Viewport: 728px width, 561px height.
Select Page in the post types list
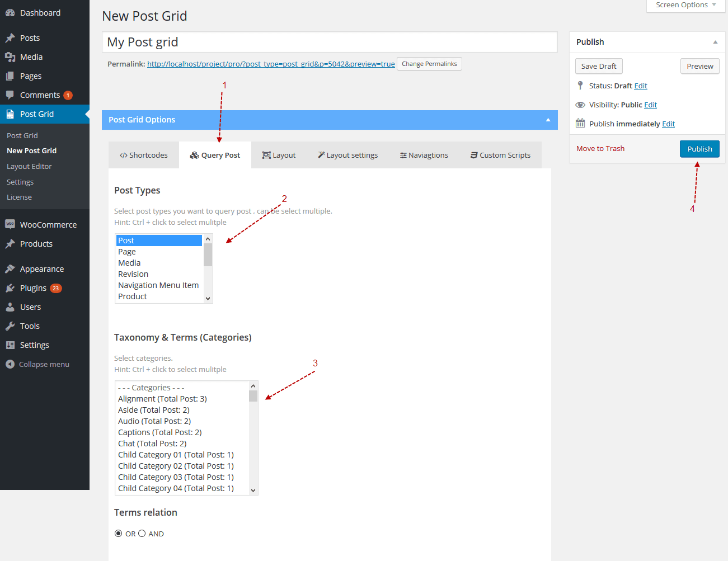pyautogui.click(x=159, y=252)
